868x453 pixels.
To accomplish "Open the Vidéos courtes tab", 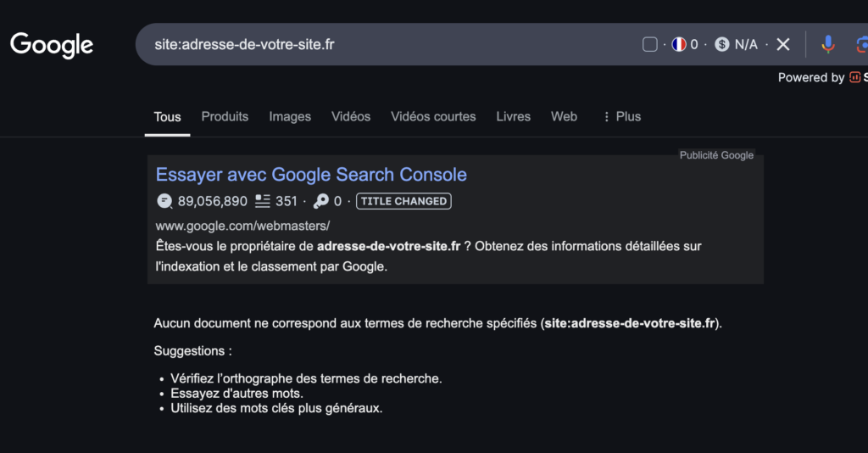I will 433,116.
